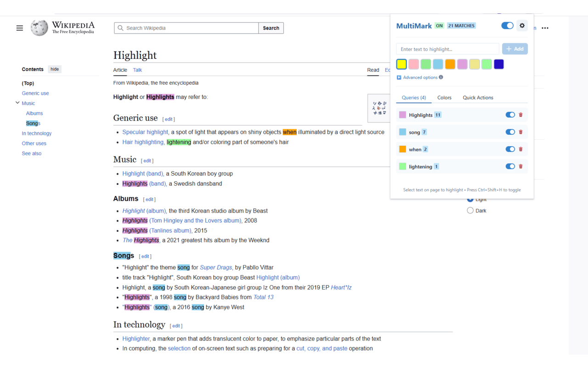Hide the Contents sidebar
The height and width of the screenshot is (368, 588).
pyautogui.click(x=55, y=69)
